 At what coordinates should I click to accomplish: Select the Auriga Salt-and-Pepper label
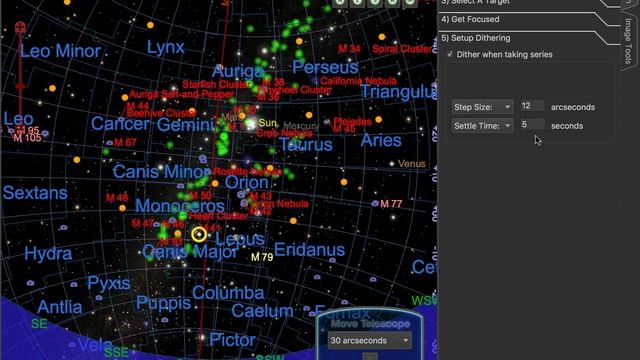click(182, 95)
